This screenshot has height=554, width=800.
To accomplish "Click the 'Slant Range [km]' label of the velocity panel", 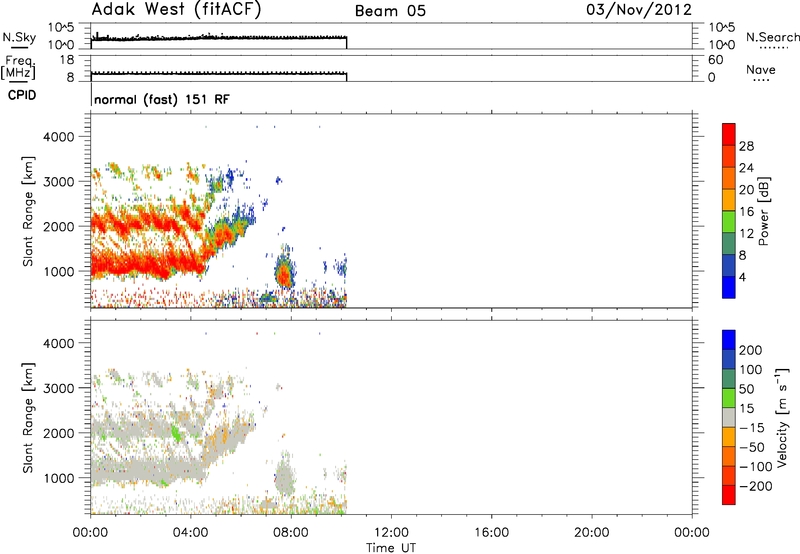I will tap(28, 418).
